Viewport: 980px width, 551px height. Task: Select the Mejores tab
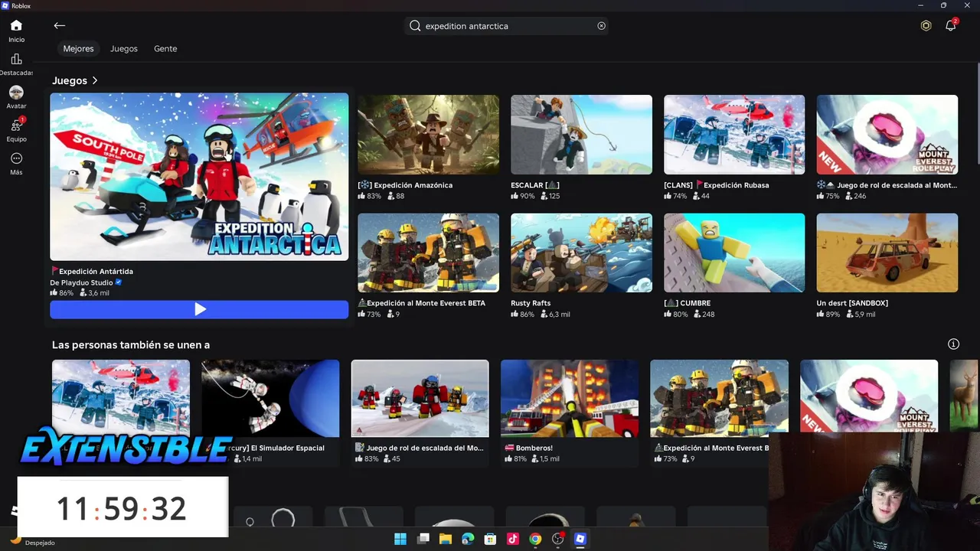point(78,49)
